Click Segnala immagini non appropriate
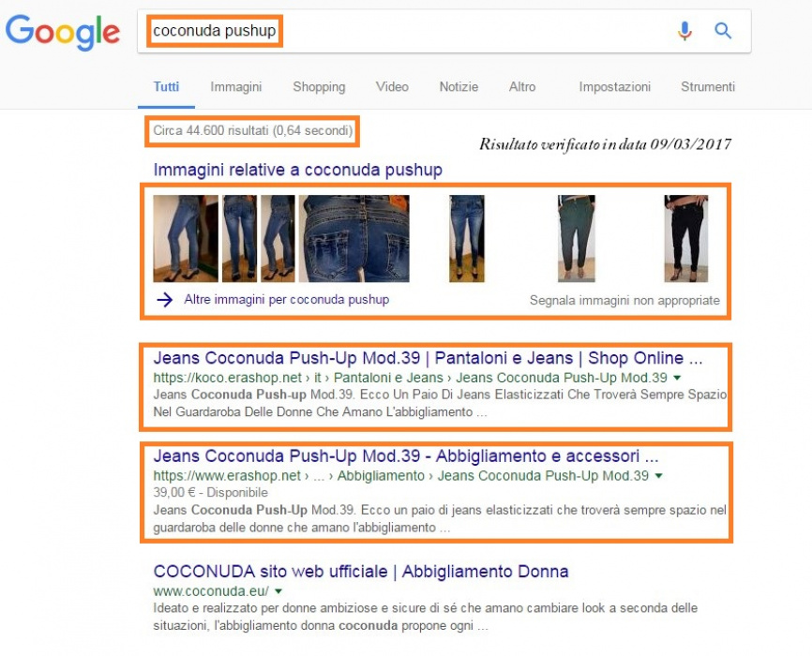Screen dimensions: 812x656 coord(624,300)
